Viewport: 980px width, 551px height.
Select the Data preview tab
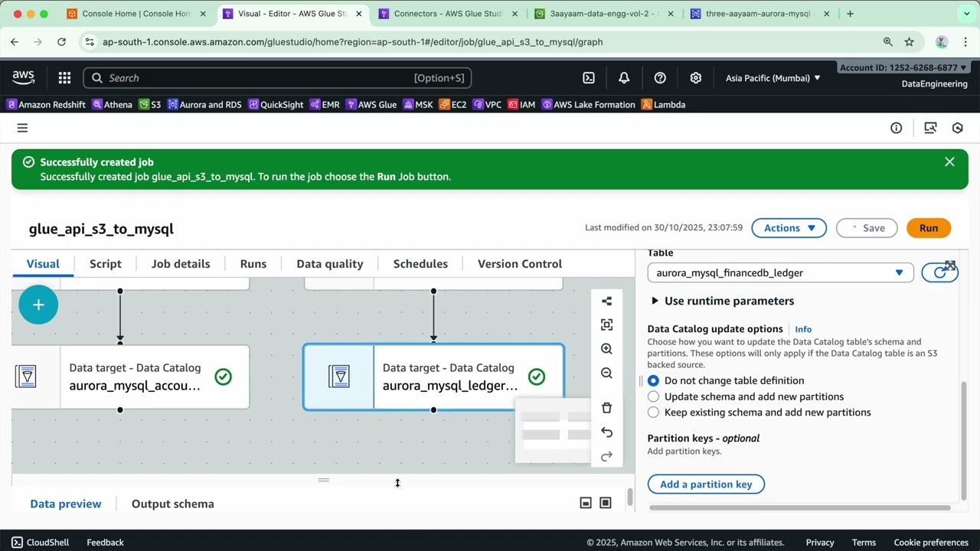[x=66, y=504]
